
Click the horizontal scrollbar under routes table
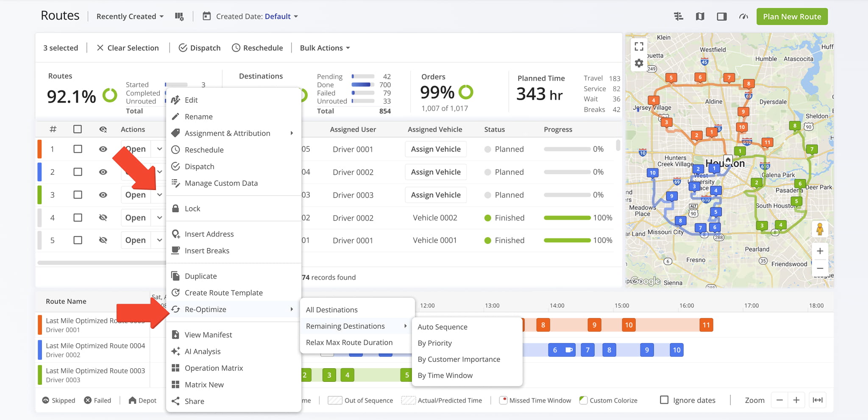tap(102, 263)
